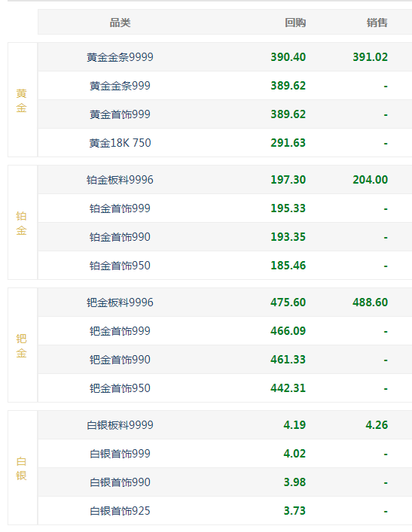This screenshot has width=412, height=532.
Task: Select buyback price 390.40
Action: 288,57
